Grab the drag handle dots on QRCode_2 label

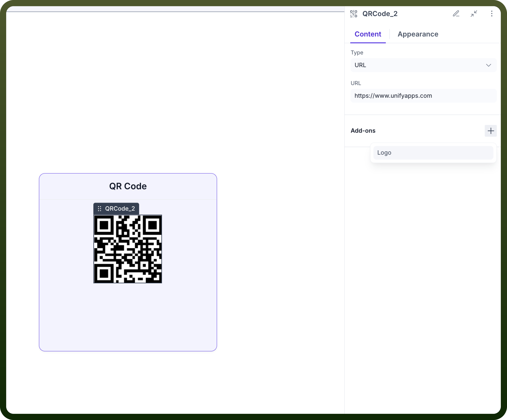tap(100, 209)
